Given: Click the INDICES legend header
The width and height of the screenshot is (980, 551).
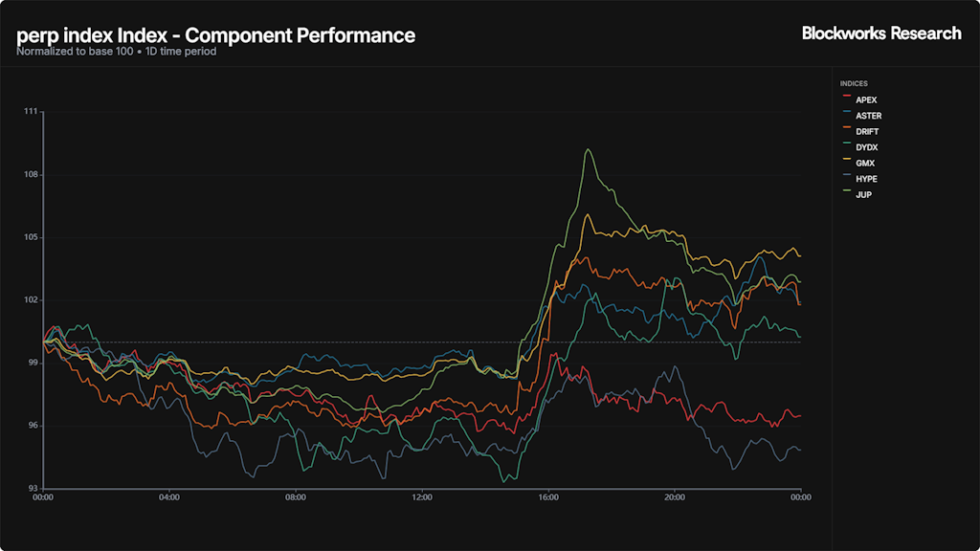Looking at the screenshot, I should coord(854,84).
